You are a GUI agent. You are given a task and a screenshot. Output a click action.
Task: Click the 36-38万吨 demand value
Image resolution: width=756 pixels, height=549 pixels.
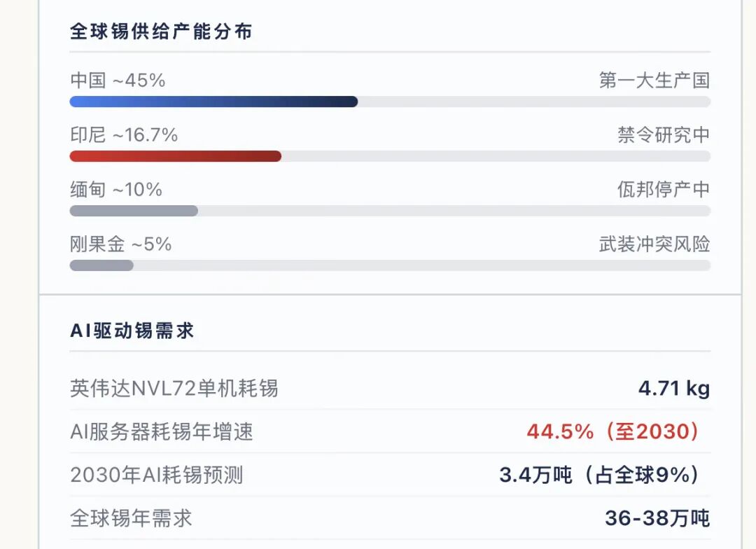tap(657, 518)
